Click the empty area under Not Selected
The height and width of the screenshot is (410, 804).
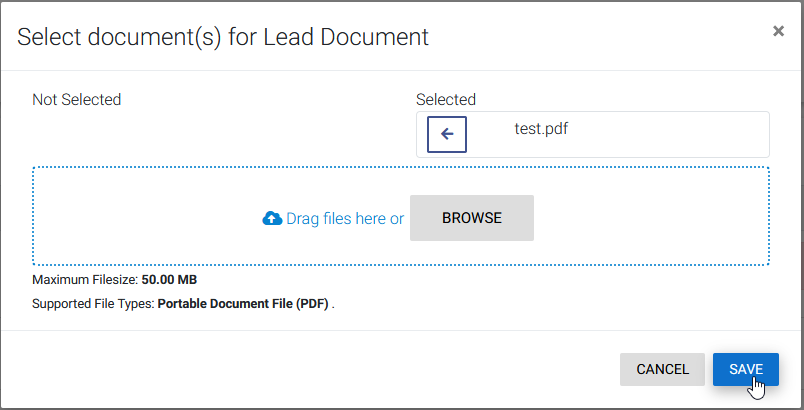coord(205,134)
